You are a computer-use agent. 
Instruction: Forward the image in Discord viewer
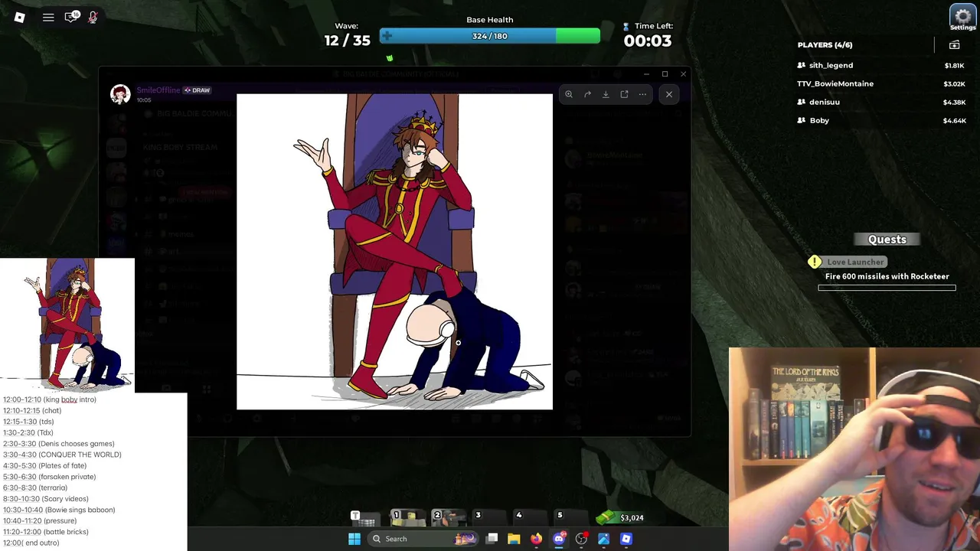[587, 94]
